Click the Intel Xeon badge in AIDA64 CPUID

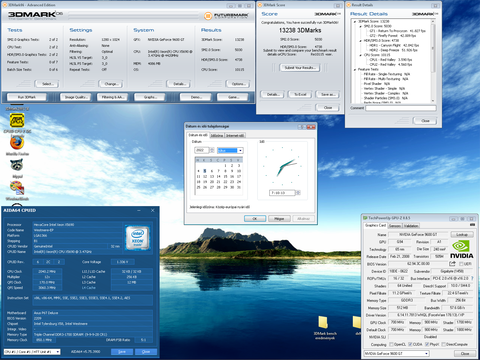(x=137, y=238)
